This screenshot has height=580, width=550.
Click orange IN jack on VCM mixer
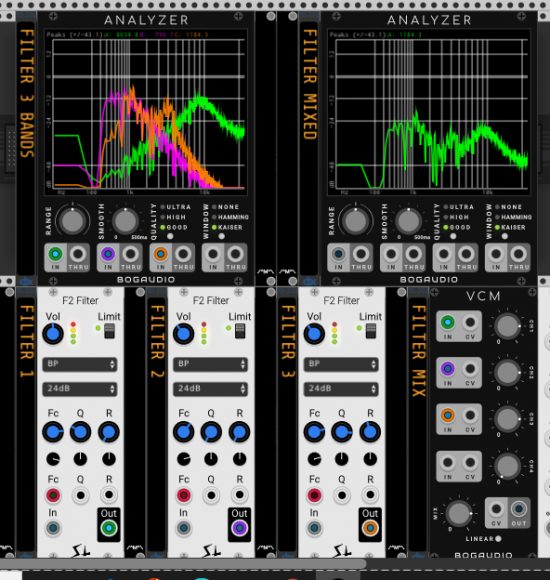pos(448,415)
